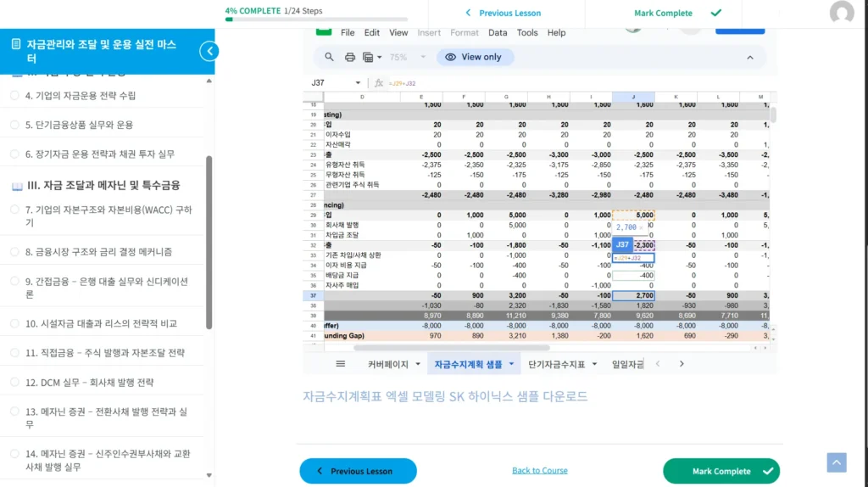The width and height of the screenshot is (868, 487).
Task: Click sidebar scroll up arrow
Action: pyautogui.click(x=209, y=81)
